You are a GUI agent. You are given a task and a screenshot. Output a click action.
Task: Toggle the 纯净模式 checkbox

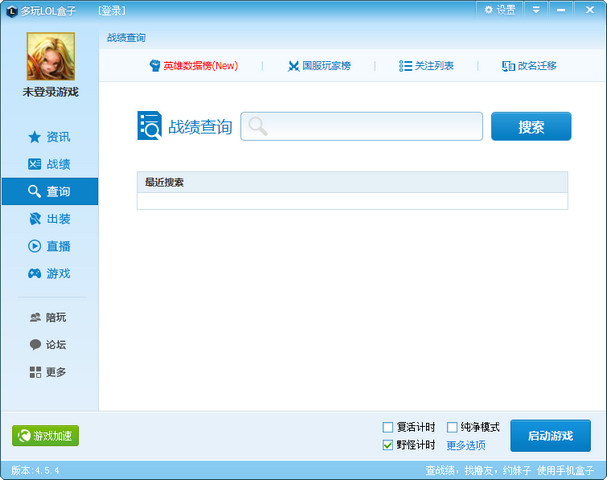coord(452,427)
